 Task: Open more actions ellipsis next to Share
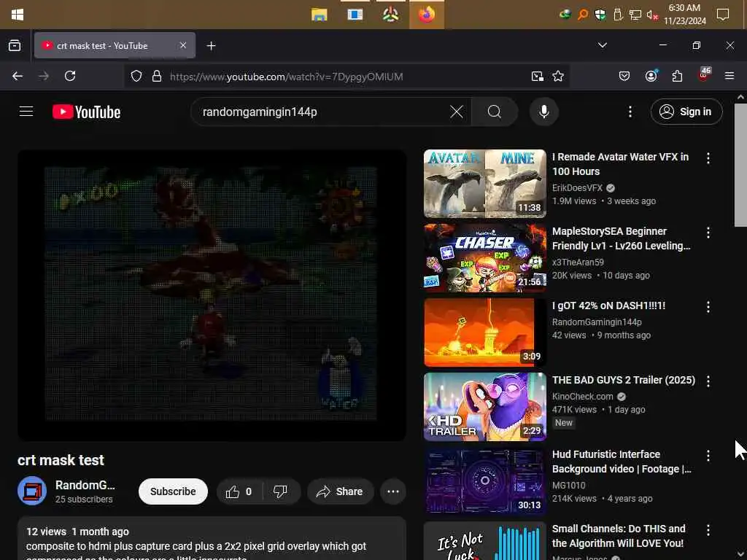pyautogui.click(x=393, y=491)
